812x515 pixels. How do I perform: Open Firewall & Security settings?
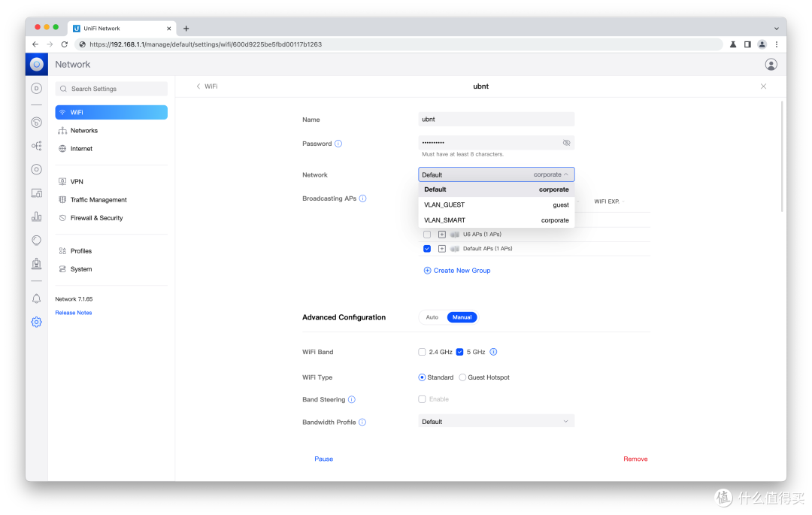pos(96,218)
